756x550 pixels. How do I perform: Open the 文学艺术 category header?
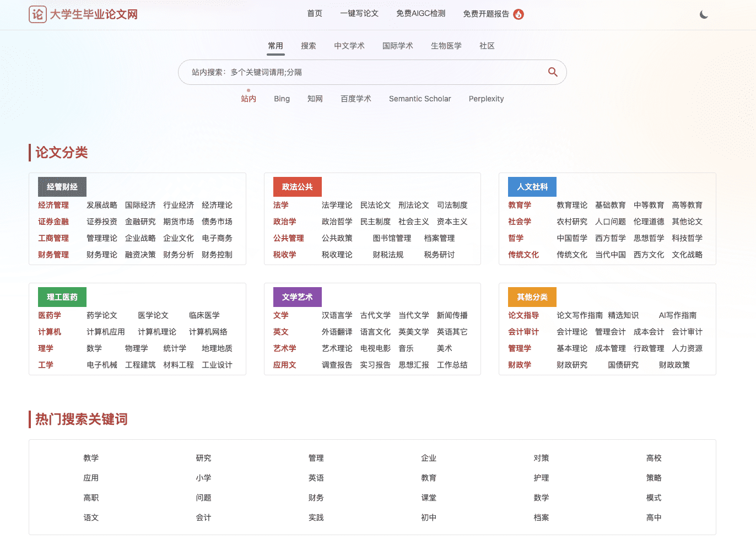click(298, 297)
